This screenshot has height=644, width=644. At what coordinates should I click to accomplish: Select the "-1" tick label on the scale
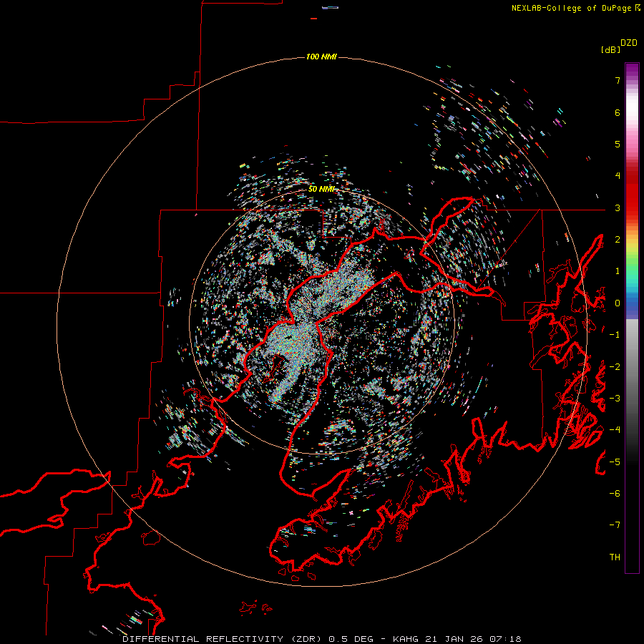(x=615, y=335)
